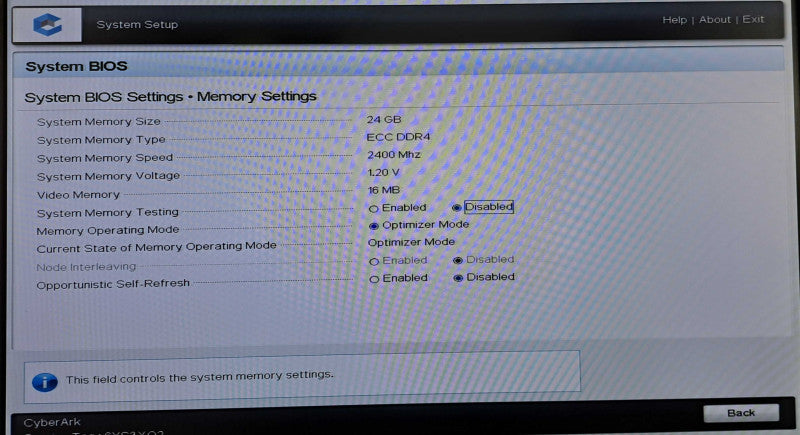
Task: Select Disabled for Node Interleaving
Action: click(458, 261)
